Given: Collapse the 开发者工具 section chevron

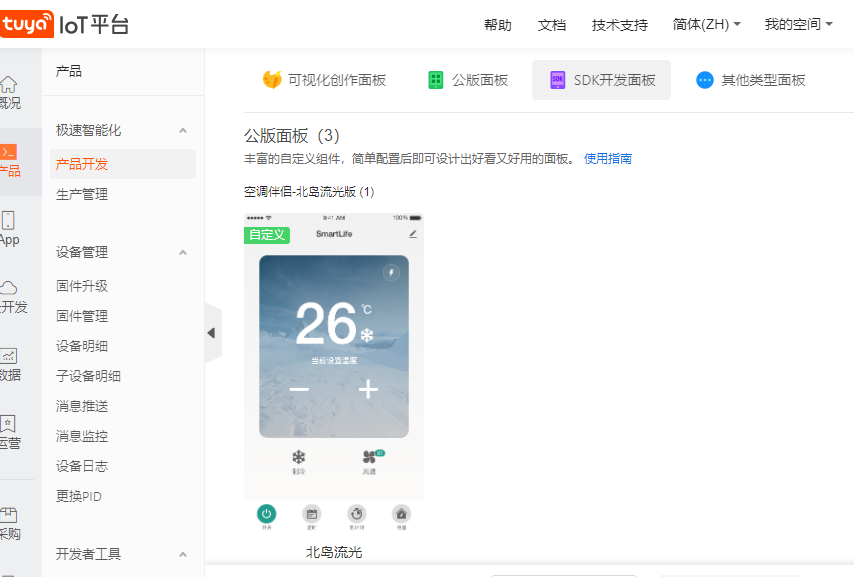Looking at the screenshot, I should (x=183, y=554).
